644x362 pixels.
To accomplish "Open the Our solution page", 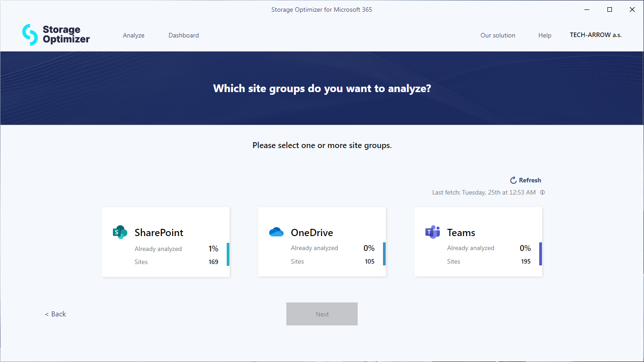I will (x=498, y=35).
